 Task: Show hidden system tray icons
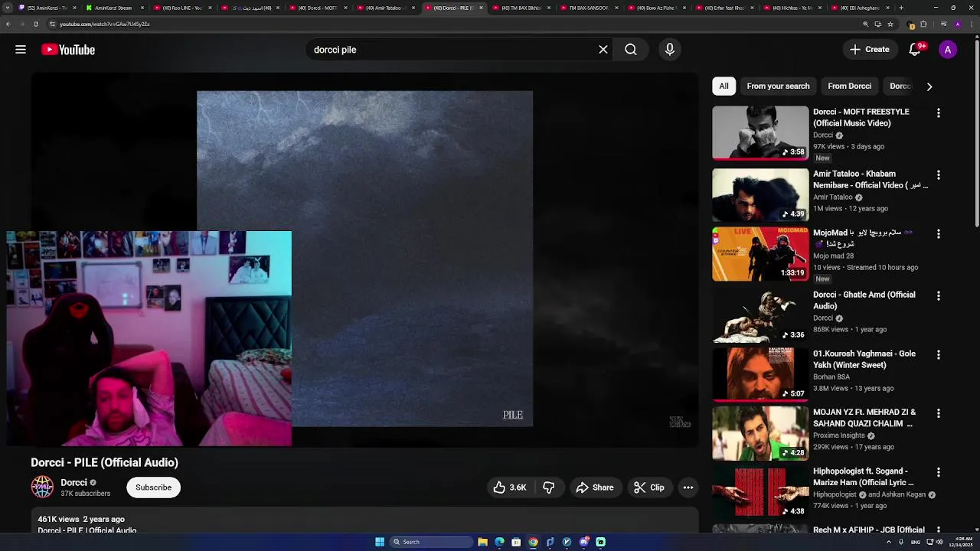click(889, 542)
